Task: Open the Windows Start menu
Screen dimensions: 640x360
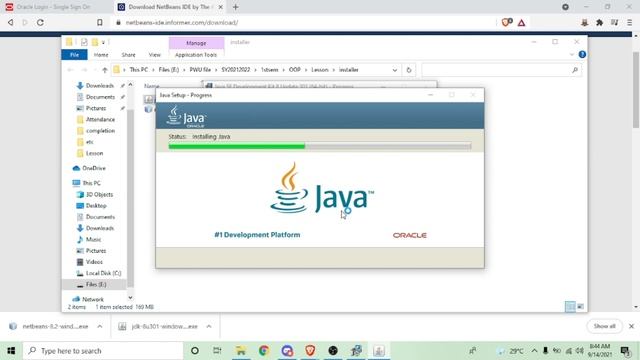Action: coord(11,351)
